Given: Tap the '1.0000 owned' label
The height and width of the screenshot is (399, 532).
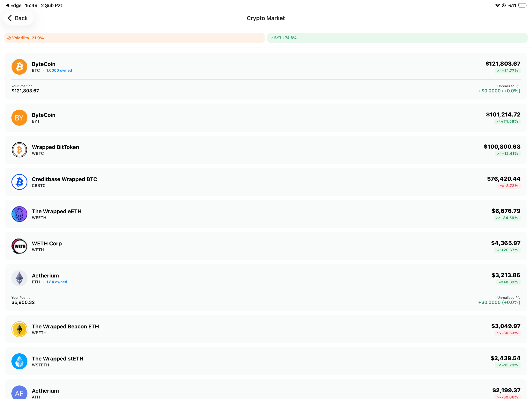Looking at the screenshot, I should tap(59, 71).
